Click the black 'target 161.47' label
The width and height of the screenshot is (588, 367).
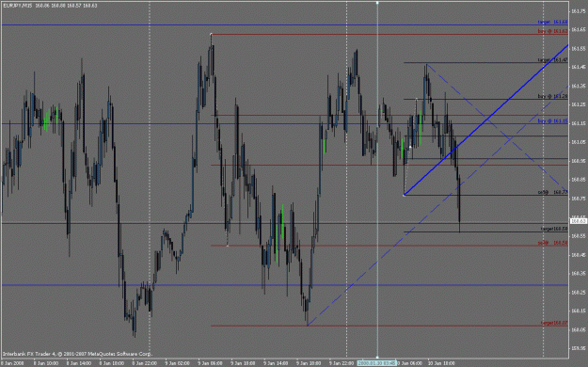(552, 59)
